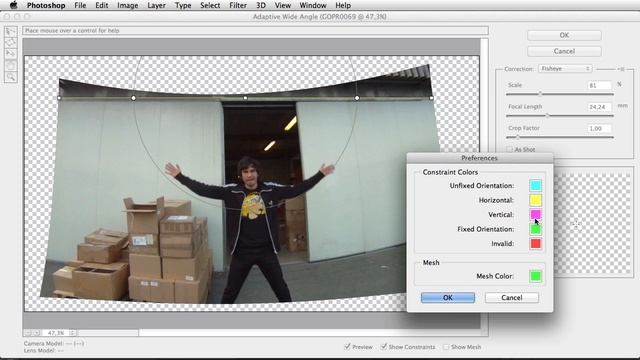
Task: Click Cancel in Preferences dialog
Action: [x=511, y=298]
